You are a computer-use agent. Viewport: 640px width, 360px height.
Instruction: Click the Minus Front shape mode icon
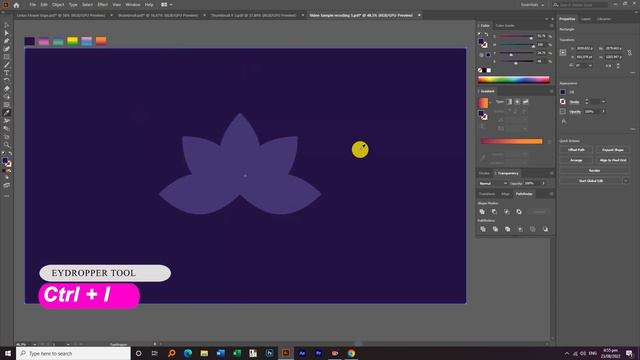(494, 212)
